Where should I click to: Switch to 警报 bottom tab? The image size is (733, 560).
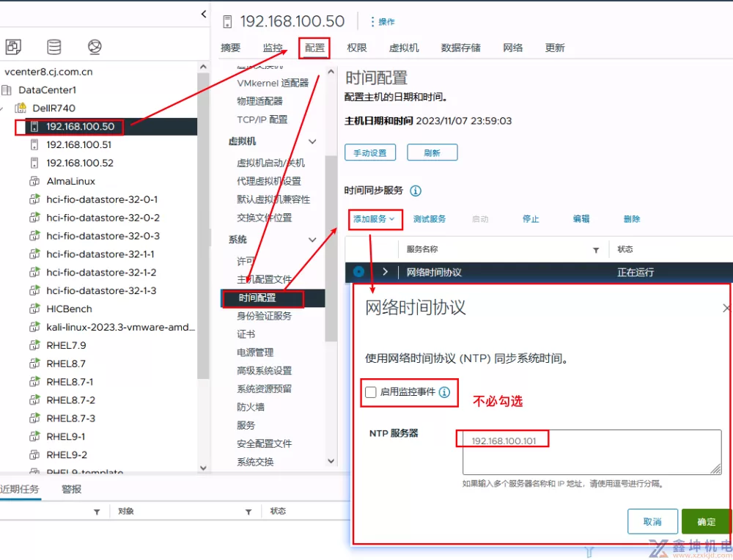click(72, 490)
